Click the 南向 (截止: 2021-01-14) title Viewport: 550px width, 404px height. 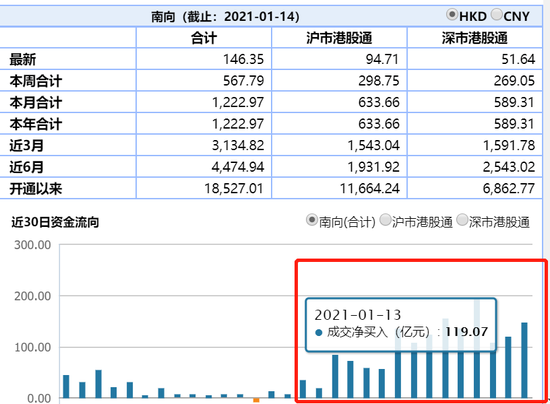coord(225,16)
